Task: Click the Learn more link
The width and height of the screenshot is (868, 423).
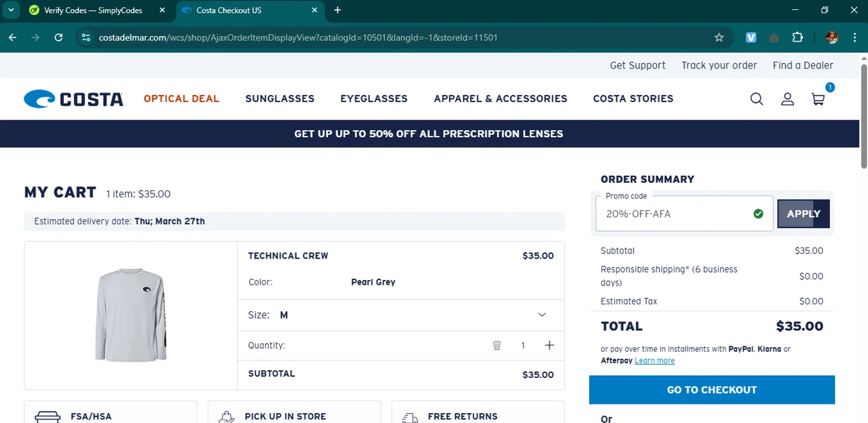Action: pos(654,361)
